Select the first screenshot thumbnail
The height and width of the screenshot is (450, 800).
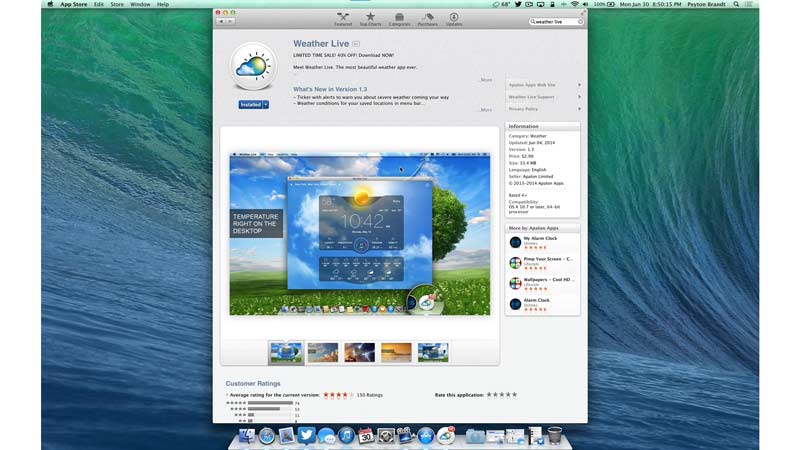pos(286,353)
